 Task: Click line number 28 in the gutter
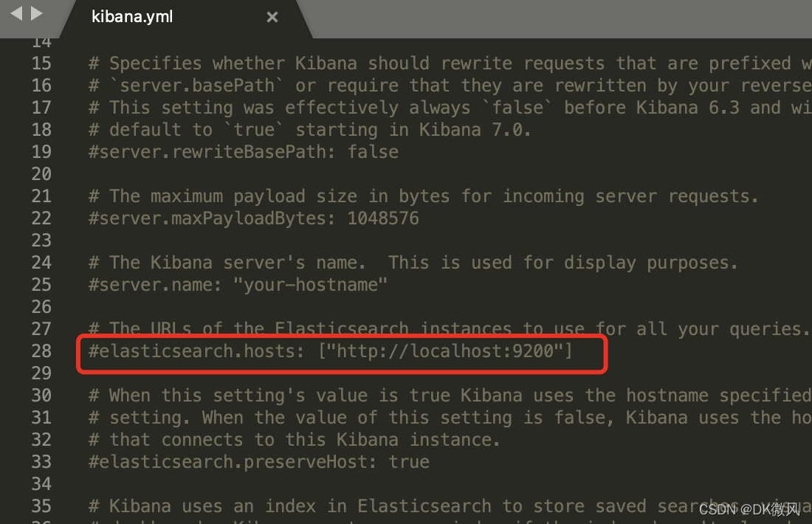click(41, 351)
